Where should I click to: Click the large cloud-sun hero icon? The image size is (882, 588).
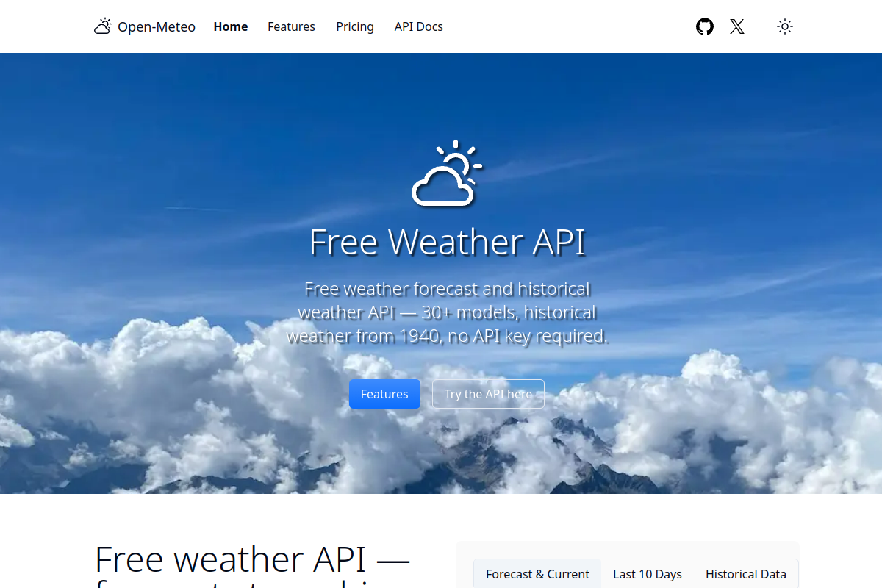point(447,173)
